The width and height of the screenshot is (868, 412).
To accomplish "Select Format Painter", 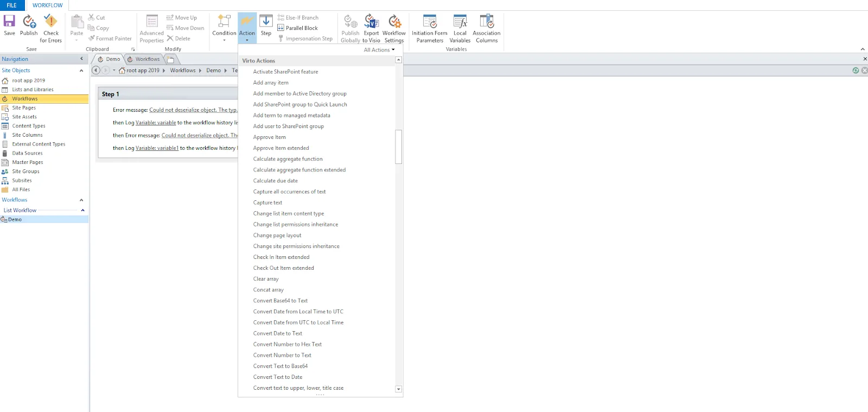I will pos(110,39).
